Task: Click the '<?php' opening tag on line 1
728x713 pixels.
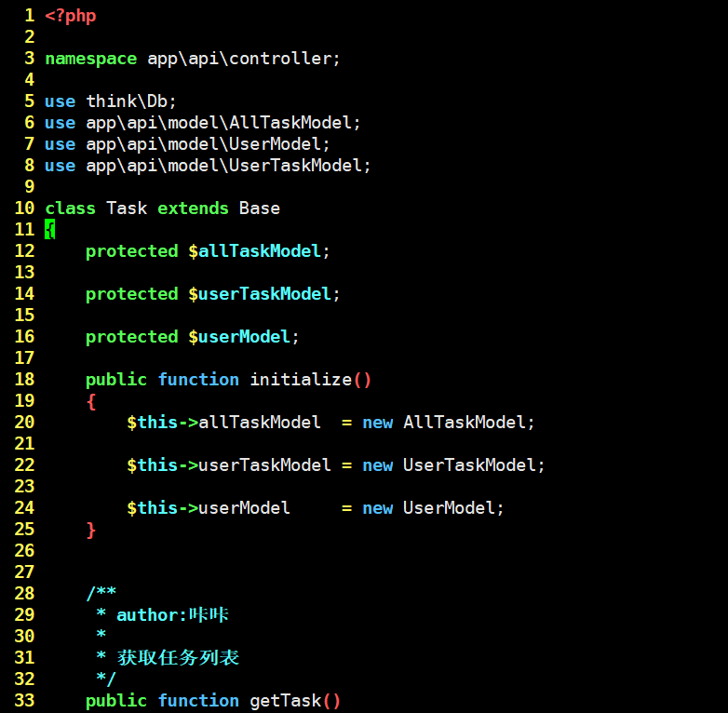Action: (x=71, y=16)
